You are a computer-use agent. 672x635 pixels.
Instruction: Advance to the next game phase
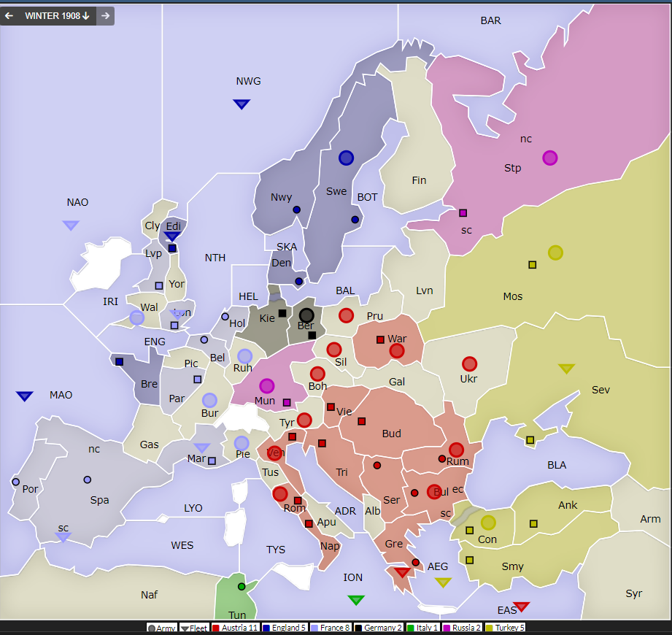[x=105, y=16]
